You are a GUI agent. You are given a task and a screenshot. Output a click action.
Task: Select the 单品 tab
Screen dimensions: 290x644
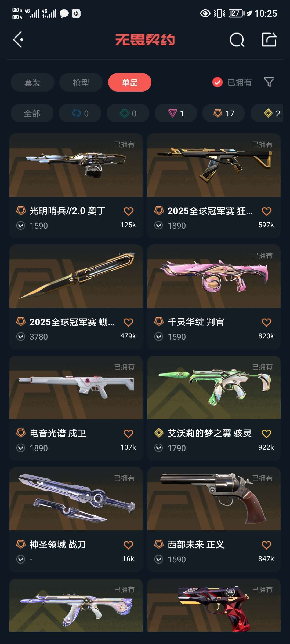[x=130, y=82]
